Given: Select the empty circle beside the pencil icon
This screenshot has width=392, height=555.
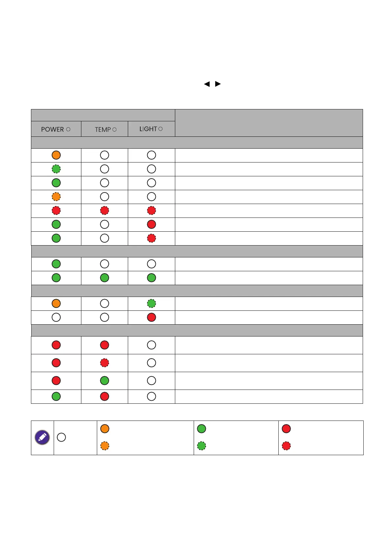Looking at the screenshot, I should click(x=61, y=437).
